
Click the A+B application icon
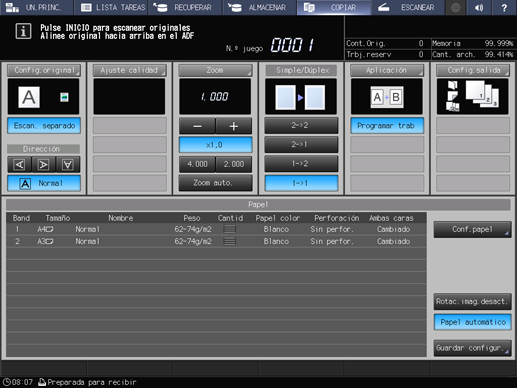click(387, 97)
